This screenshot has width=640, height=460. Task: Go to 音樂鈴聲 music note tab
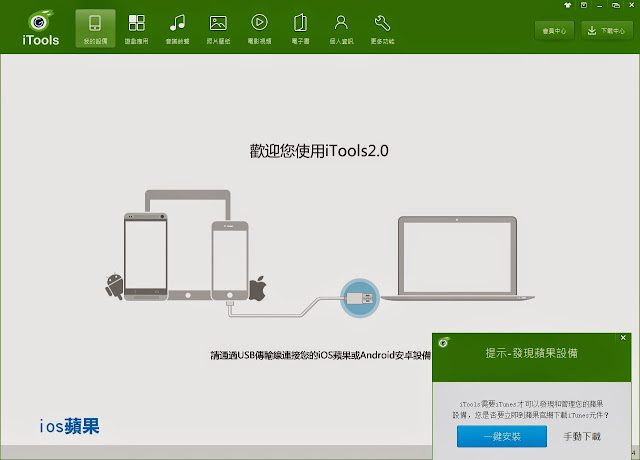(x=177, y=29)
